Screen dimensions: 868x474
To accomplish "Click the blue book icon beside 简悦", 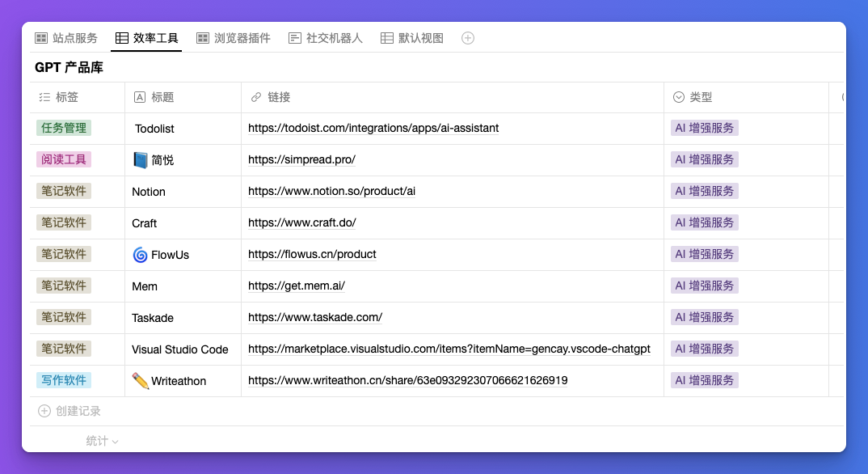I will 140,160.
